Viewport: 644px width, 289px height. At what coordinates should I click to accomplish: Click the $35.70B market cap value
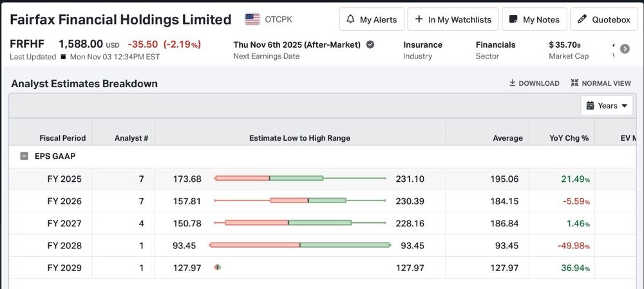pos(565,45)
